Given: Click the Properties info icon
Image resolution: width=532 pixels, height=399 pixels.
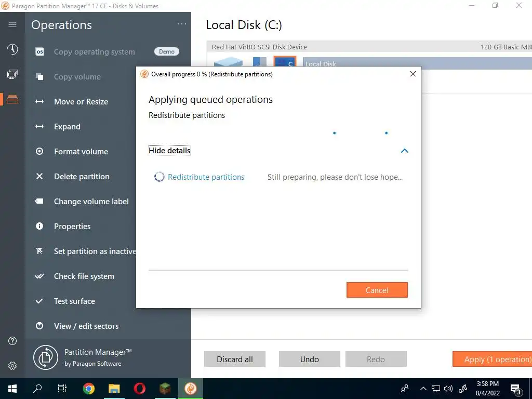Looking at the screenshot, I should (39, 226).
